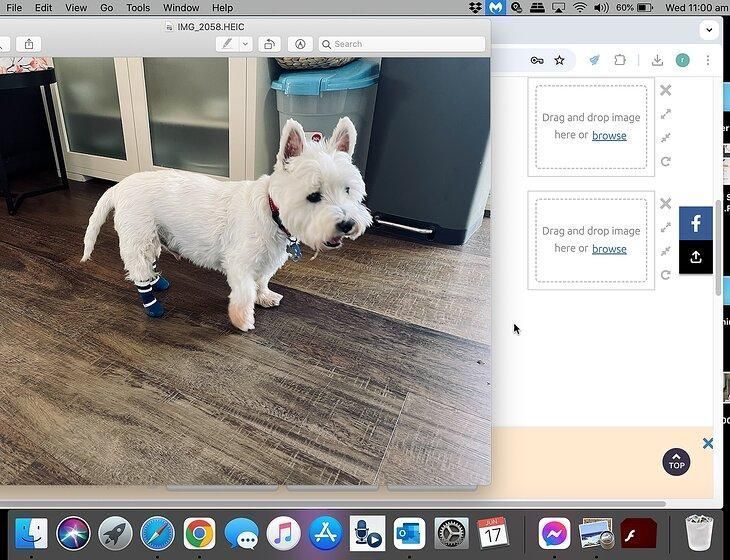Open Chrome Downloads icon
Image resolution: width=730 pixels, height=560 pixels.
click(657, 60)
